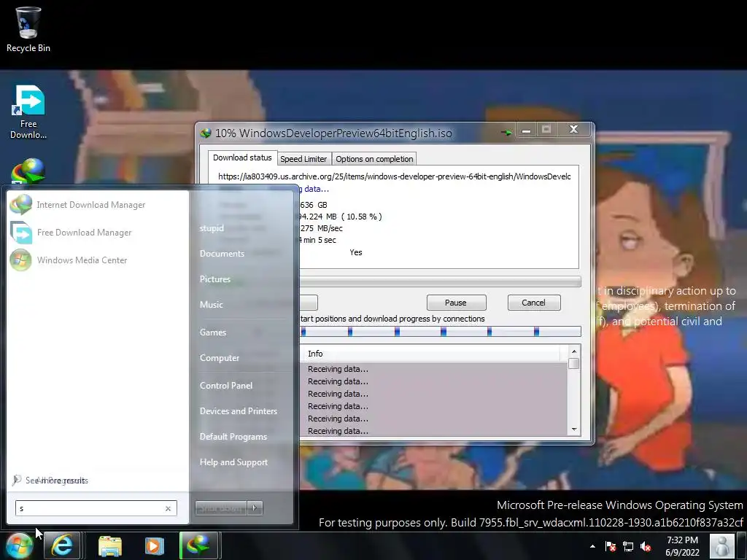Clear the Start menu search box

click(168, 508)
